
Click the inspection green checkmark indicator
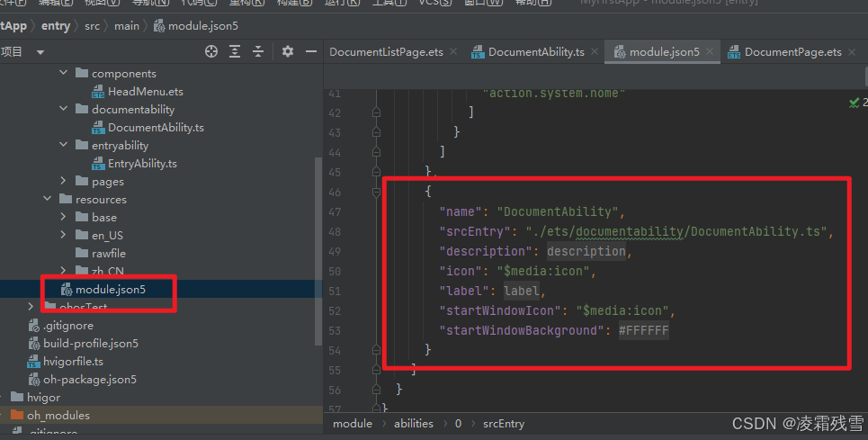tap(855, 103)
